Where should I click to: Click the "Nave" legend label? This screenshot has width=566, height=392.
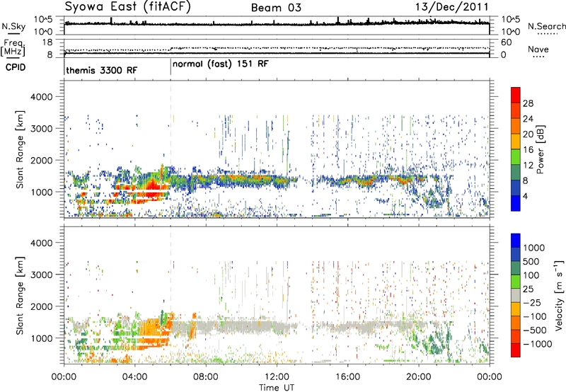pos(538,50)
